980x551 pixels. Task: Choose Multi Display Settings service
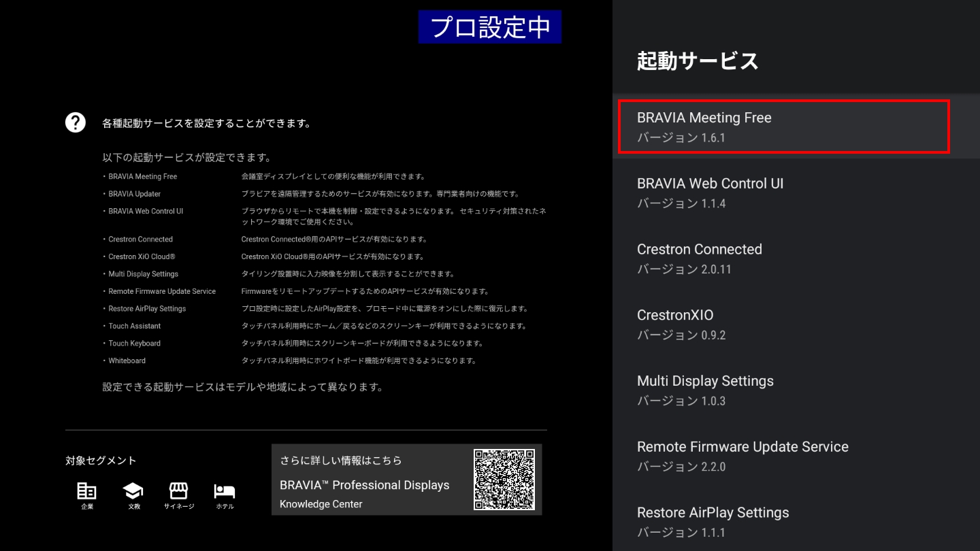pyautogui.click(x=783, y=390)
